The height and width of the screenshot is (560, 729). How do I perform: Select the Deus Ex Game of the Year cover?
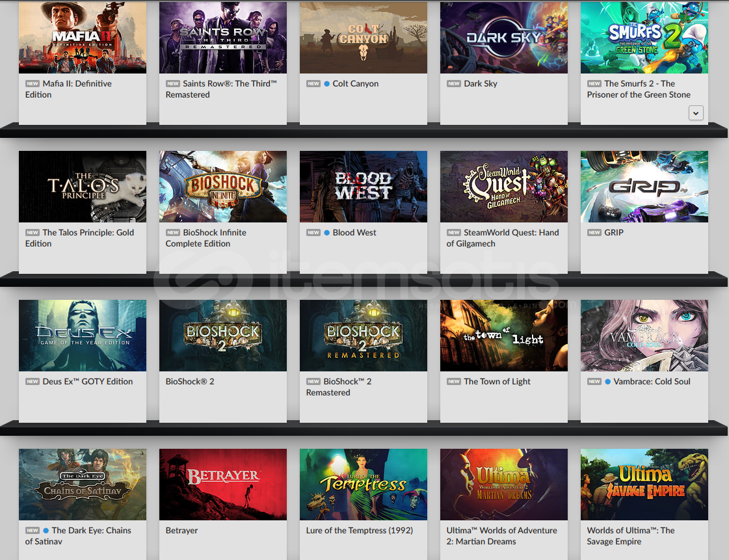[x=83, y=336]
